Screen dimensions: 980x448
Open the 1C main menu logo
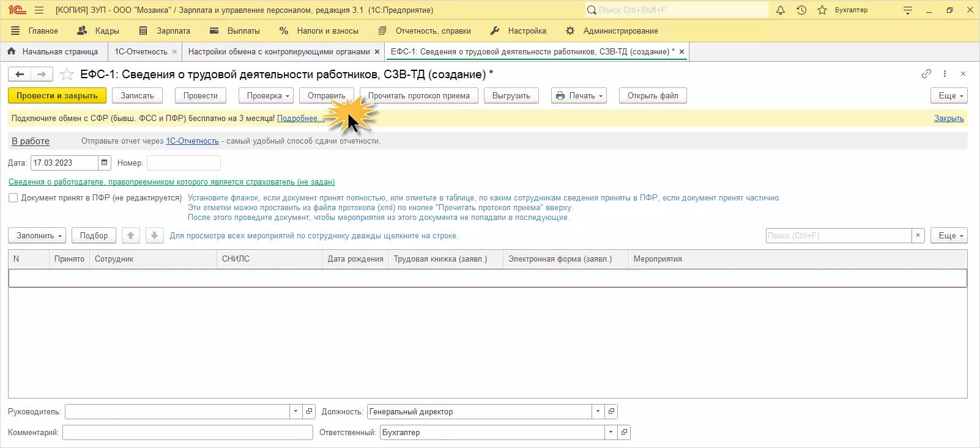[x=17, y=10]
